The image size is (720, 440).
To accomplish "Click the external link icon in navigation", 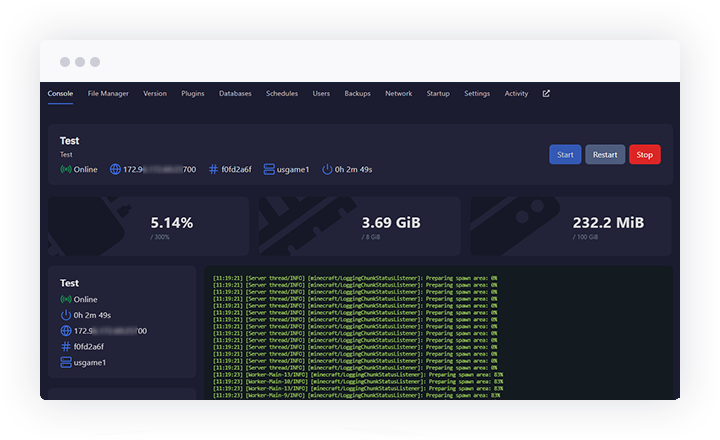I will click(x=546, y=93).
